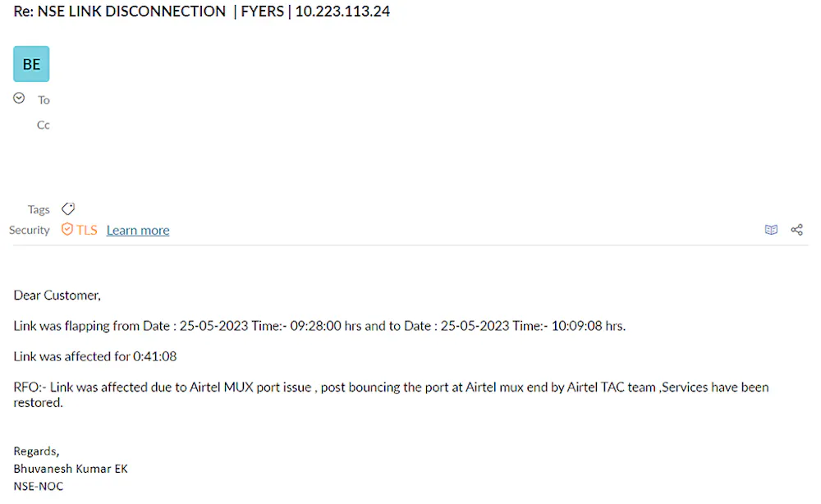Screen dimensions: 821x504
Task: Click the link flapping date and time line
Action: click(x=319, y=326)
